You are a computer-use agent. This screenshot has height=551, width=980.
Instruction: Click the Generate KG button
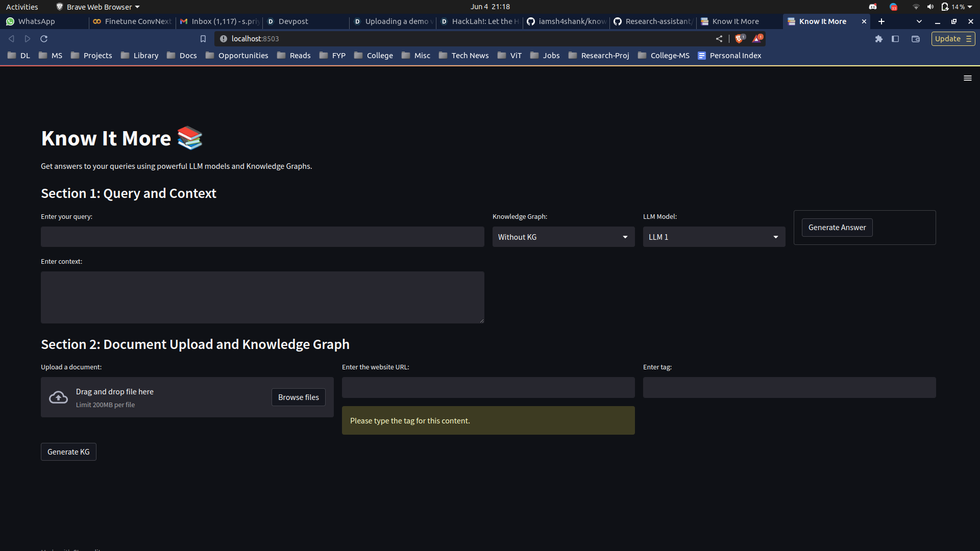68,452
